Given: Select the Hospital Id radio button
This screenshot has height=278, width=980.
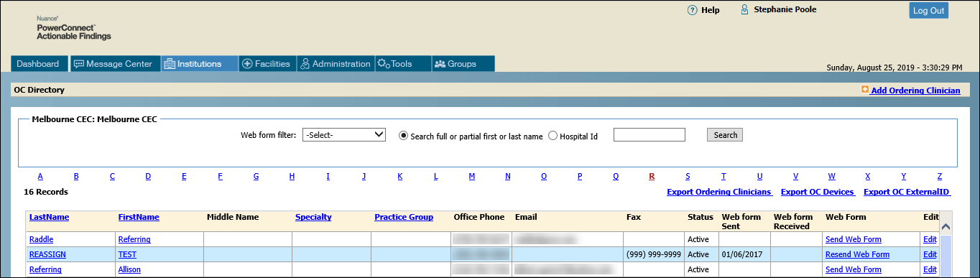Looking at the screenshot, I should 553,136.
